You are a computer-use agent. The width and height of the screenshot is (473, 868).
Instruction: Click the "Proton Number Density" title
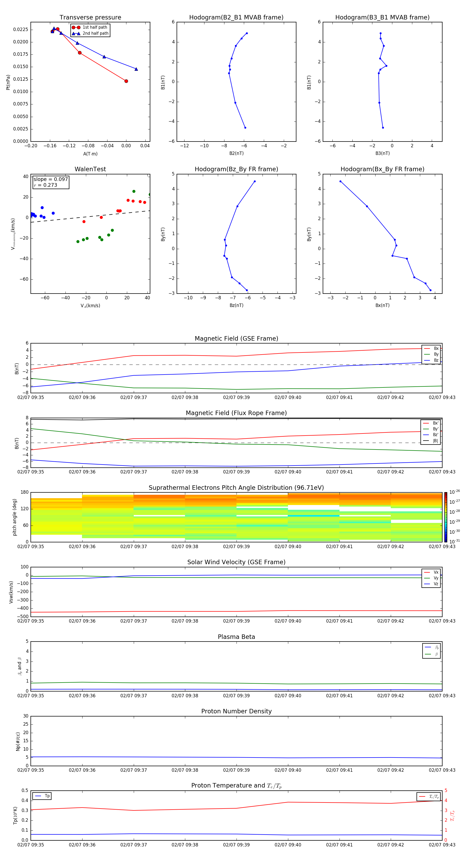coord(236,711)
